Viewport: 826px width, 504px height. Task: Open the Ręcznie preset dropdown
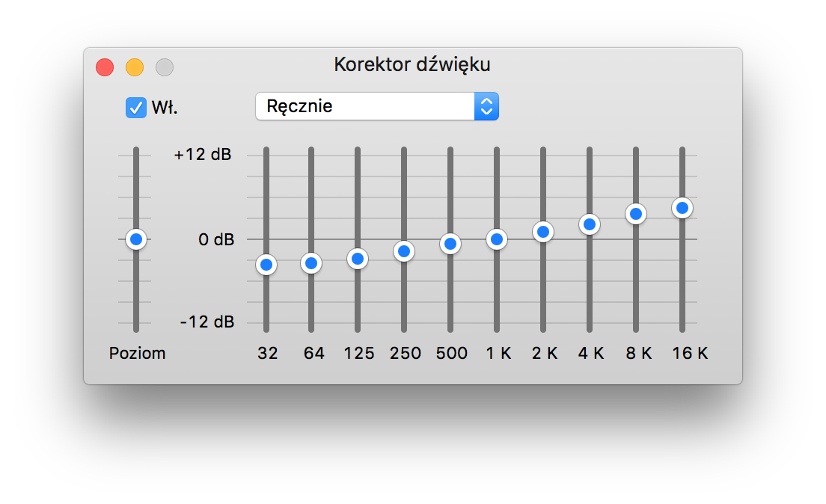pos(365,106)
